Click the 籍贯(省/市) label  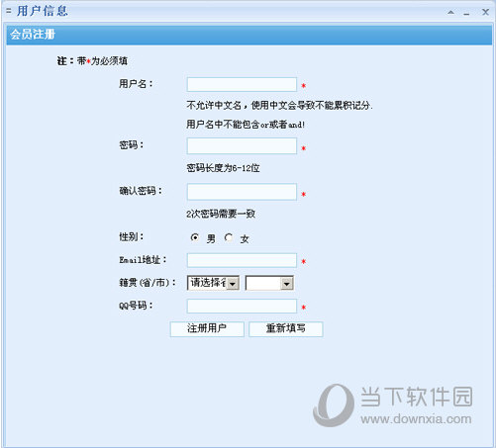click(x=148, y=283)
